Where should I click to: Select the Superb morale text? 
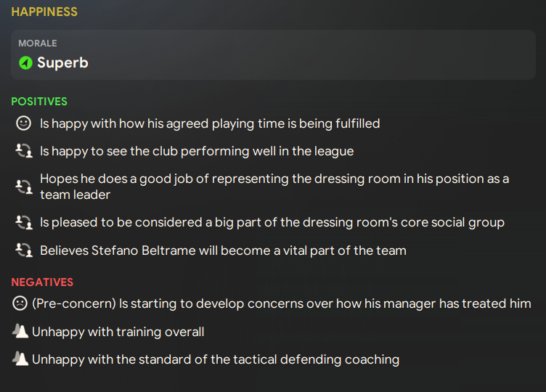coord(62,63)
